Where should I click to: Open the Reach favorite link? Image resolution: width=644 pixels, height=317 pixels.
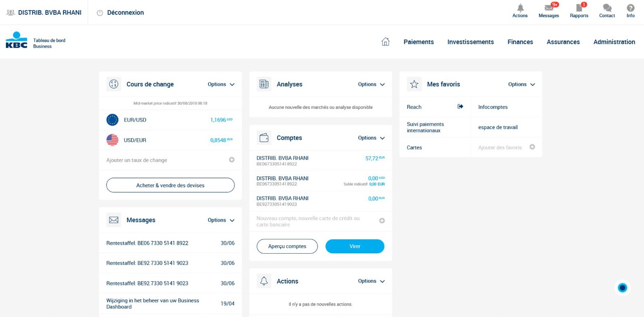[414, 107]
